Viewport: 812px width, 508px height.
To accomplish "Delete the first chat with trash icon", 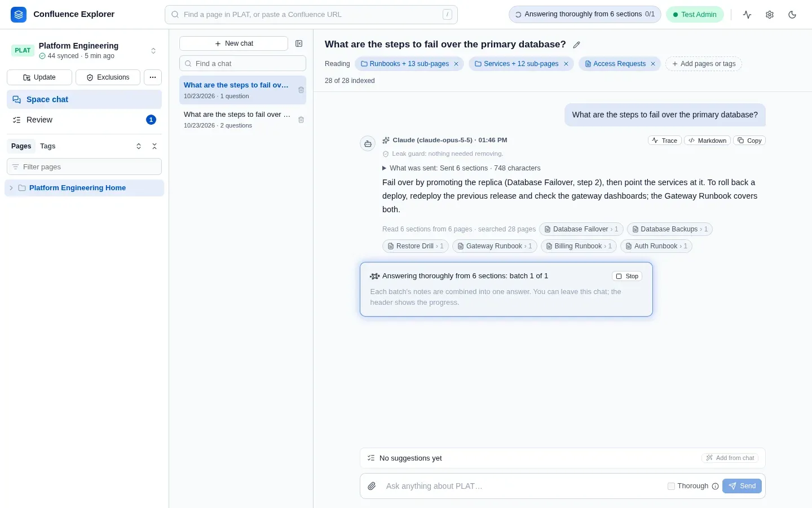I will click(x=301, y=90).
